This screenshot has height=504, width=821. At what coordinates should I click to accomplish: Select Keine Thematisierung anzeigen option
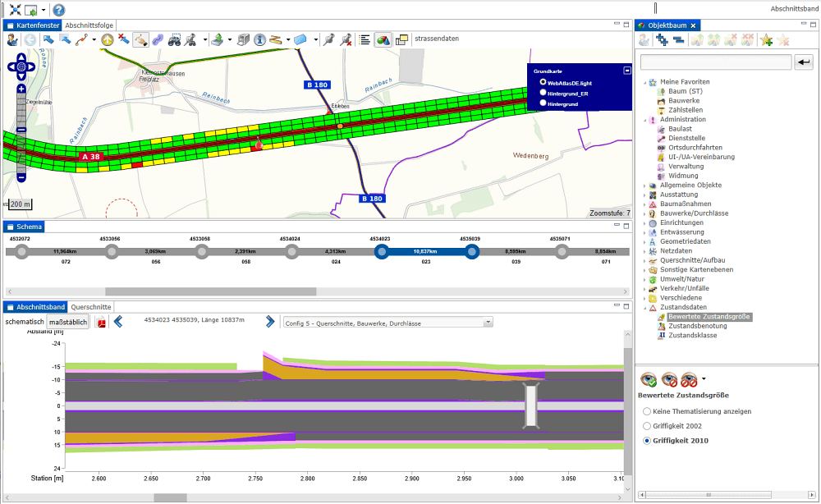(648, 411)
